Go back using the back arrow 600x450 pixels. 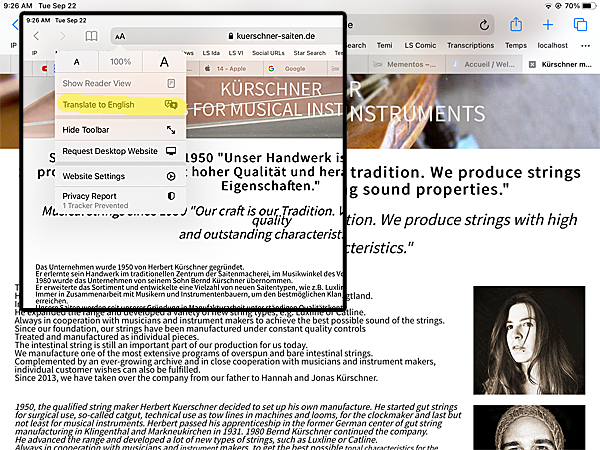[x=37, y=36]
